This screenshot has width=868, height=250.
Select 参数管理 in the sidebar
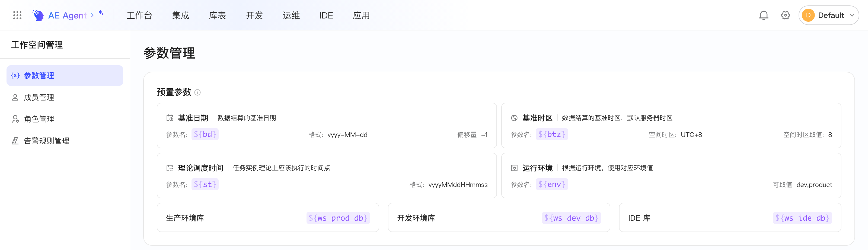coord(65,75)
